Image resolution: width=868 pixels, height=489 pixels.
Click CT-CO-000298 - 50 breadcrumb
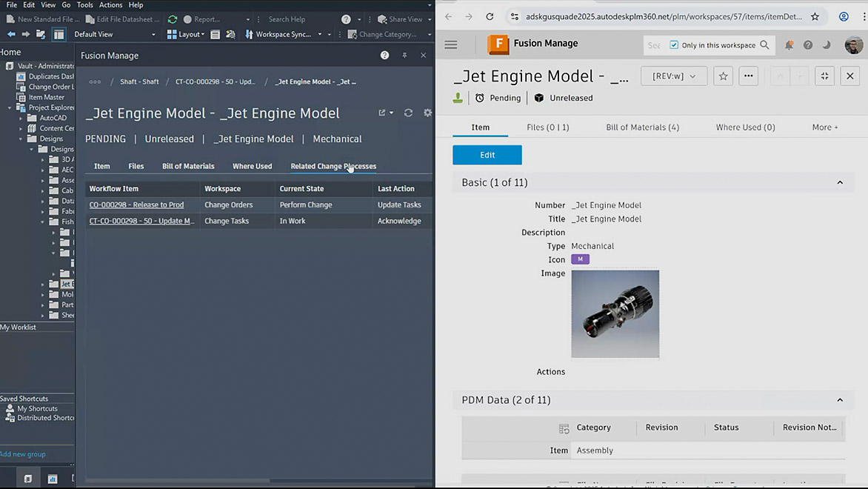point(216,82)
